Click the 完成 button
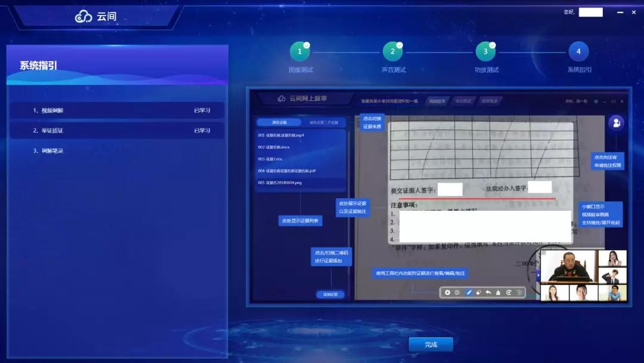644x363 pixels. (431, 344)
